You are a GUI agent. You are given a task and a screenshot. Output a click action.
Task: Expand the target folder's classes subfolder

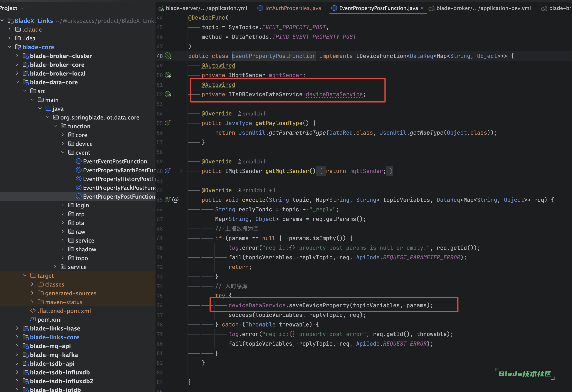click(32, 284)
